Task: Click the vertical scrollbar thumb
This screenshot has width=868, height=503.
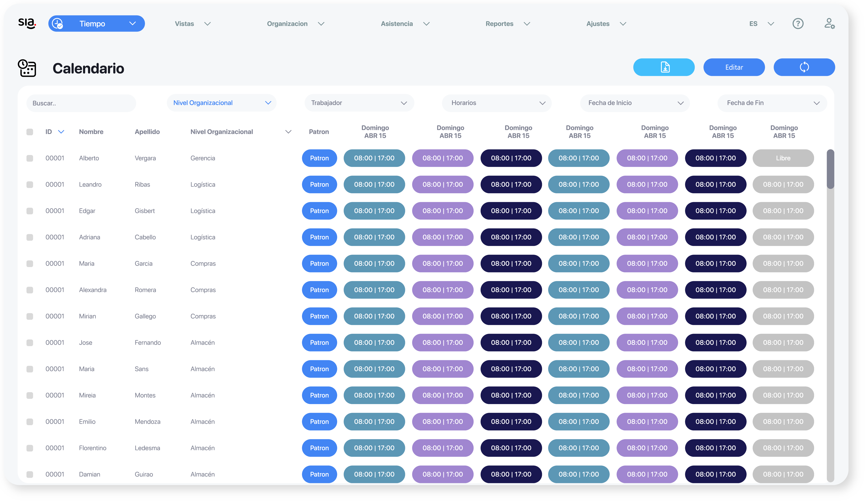Action: coord(831,169)
